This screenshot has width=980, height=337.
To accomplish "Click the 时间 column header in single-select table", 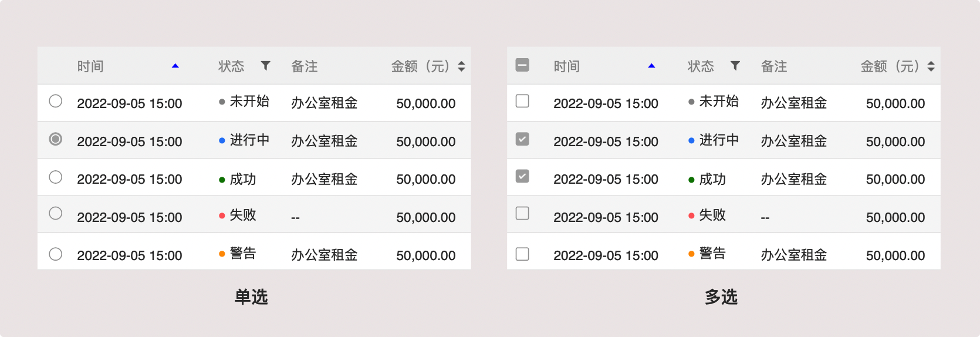I will (90, 66).
